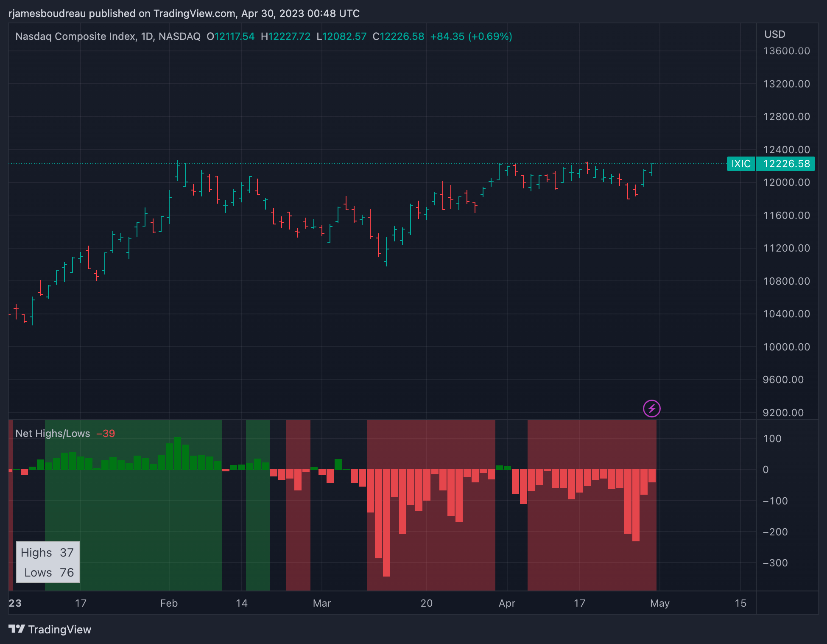Click the -300 level on indicator scale

(775, 563)
